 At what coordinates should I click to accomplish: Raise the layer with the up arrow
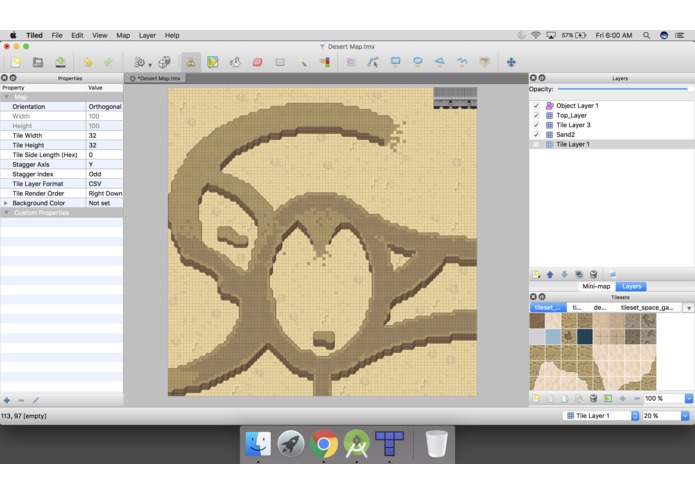(550, 274)
